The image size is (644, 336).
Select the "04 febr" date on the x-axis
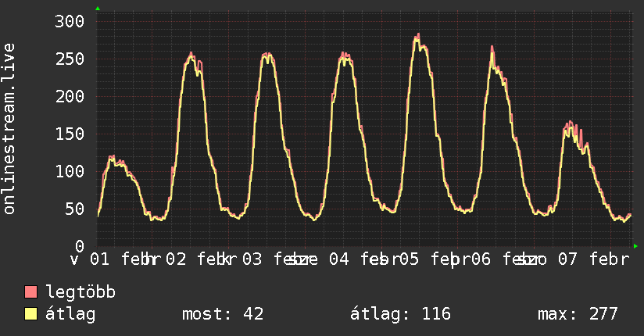pos(356,259)
